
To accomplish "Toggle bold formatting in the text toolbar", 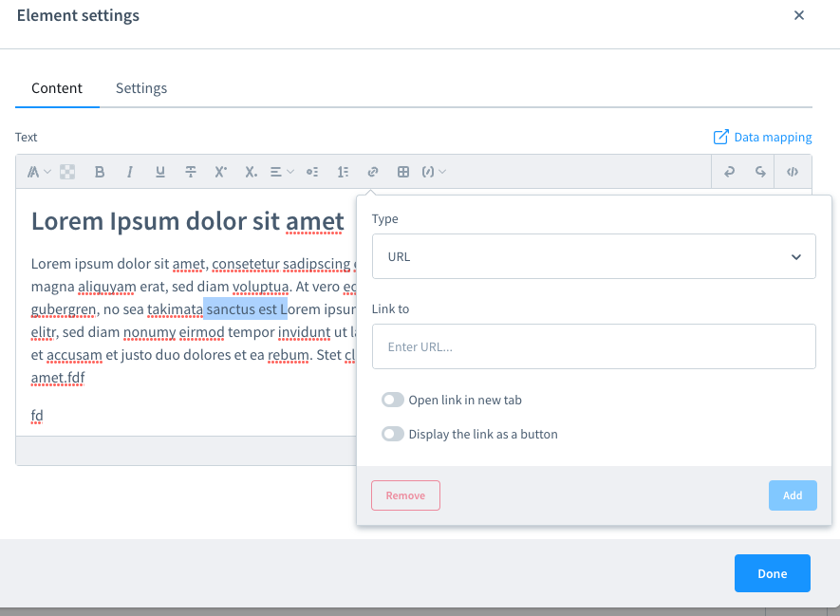I will (99, 172).
